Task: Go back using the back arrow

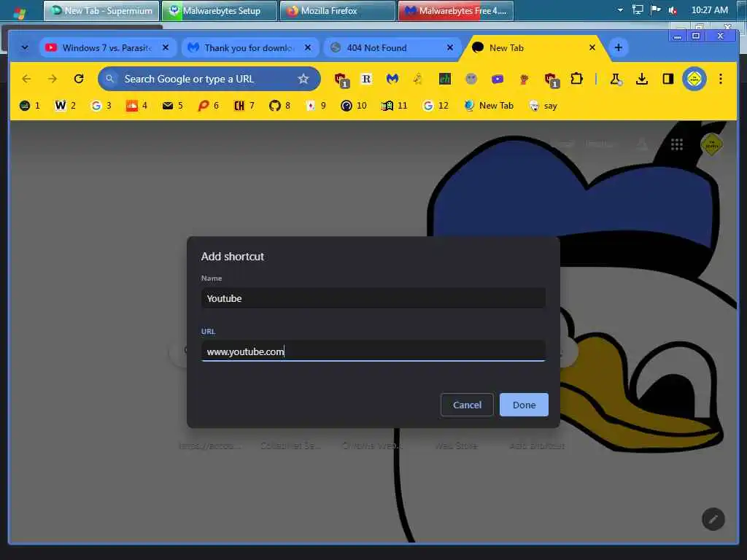Action: coord(27,79)
